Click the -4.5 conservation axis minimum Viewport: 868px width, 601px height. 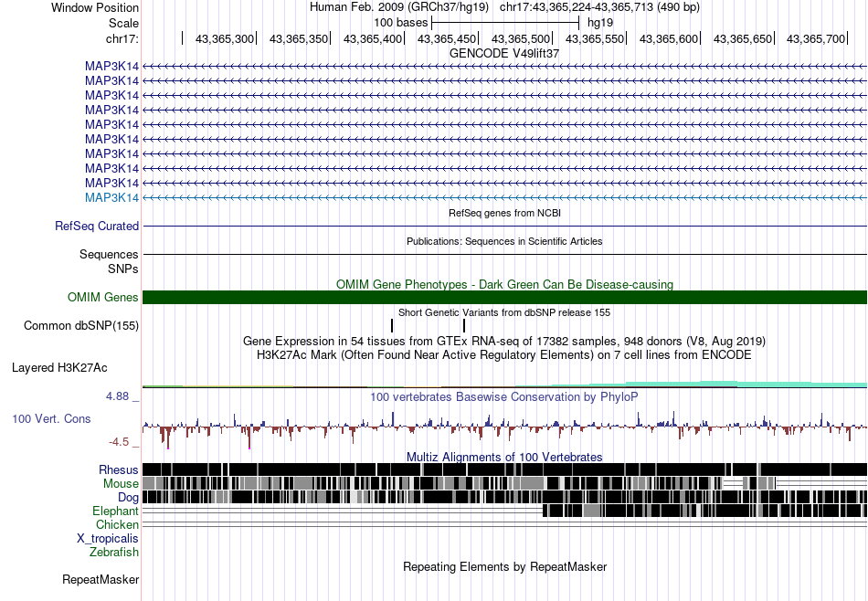click(119, 442)
